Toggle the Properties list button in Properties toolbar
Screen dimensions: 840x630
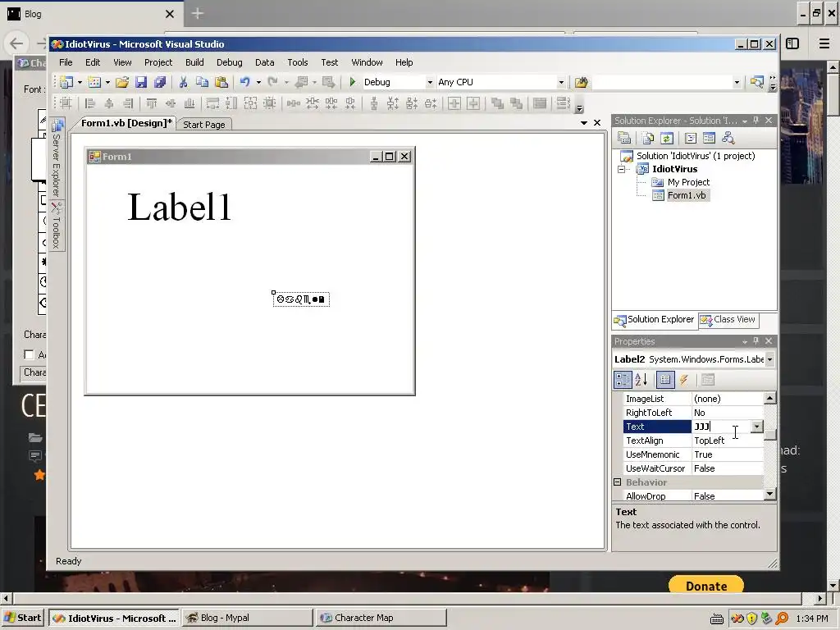click(665, 380)
